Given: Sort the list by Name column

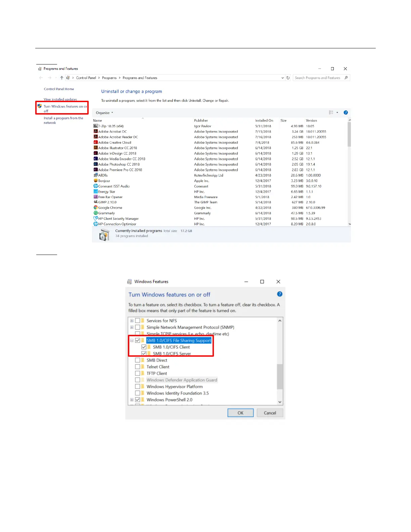Looking at the screenshot, I should click(98, 121).
